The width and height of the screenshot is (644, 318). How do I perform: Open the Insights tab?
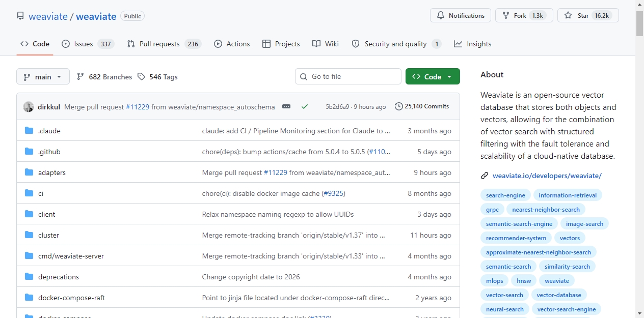coord(473,44)
